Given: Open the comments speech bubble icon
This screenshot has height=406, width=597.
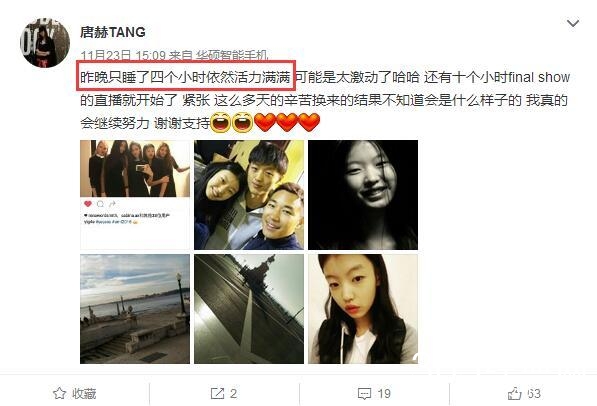Looking at the screenshot, I should click(x=364, y=394).
